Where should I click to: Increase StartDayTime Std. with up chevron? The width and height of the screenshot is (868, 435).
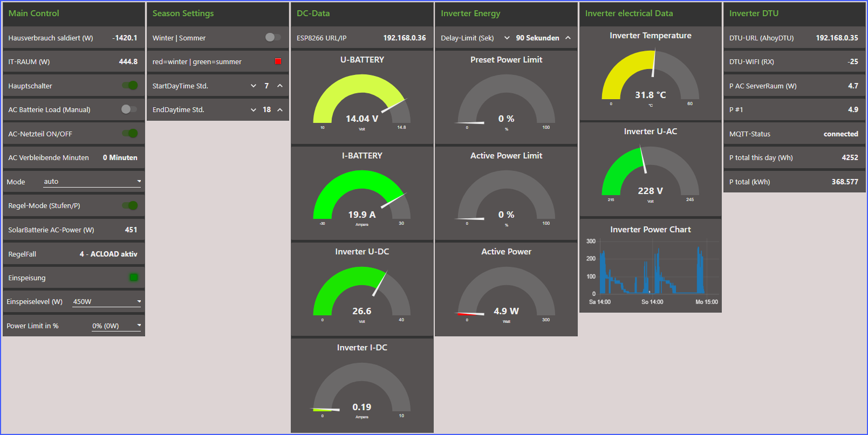280,86
